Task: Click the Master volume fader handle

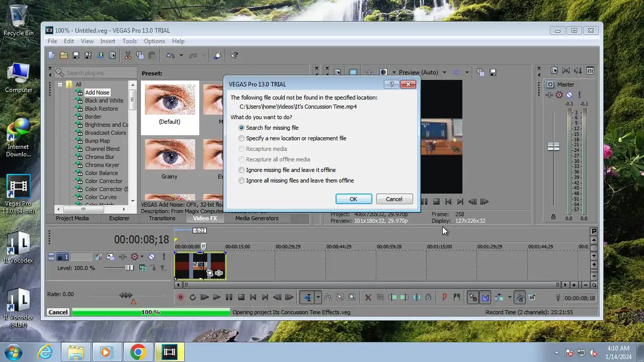Action: 553,147
